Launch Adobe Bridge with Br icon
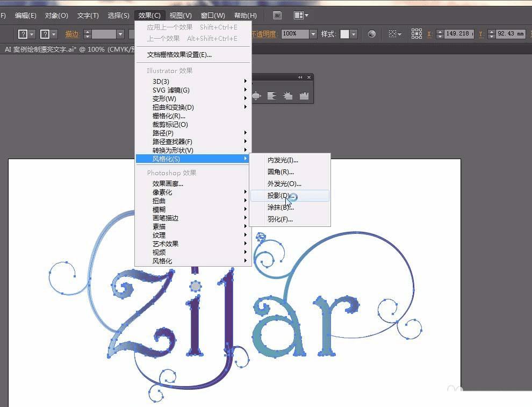The width and height of the screenshot is (532, 407). tap(277, 16)
